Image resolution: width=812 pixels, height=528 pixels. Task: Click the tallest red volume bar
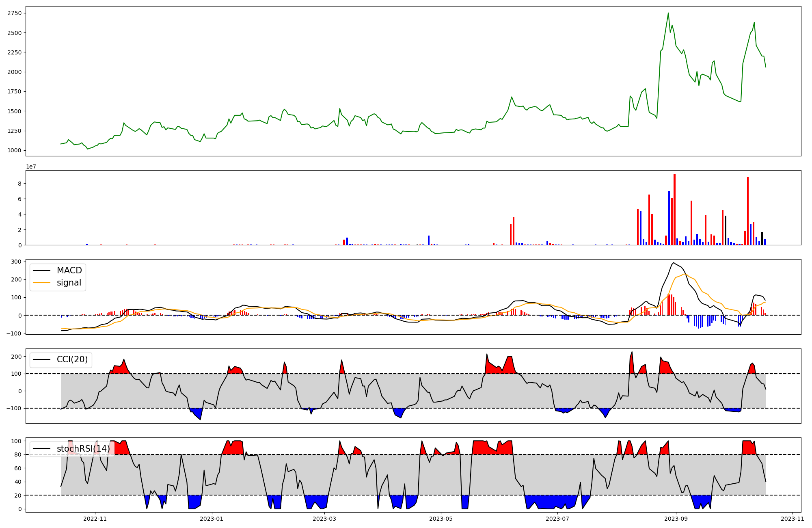(674, 209)
